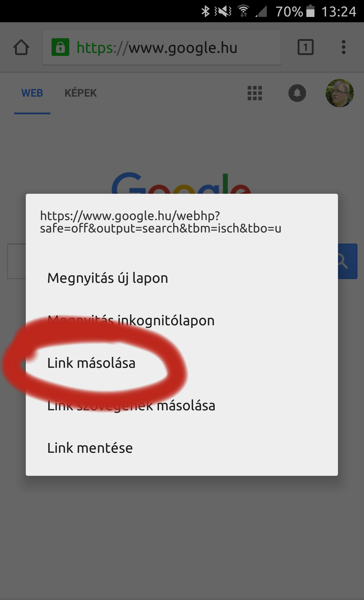The width and height of the screenshot is (364, 600).
Task: Tap the green padlock security icon
Action: tap(60, 47)
